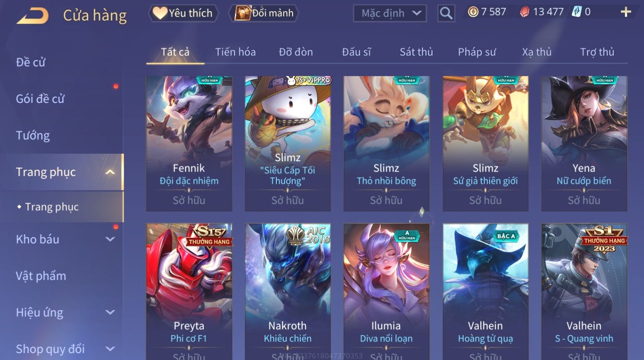644x360 pixels.
Task: Click the back arrow icon
Action: 32,16
